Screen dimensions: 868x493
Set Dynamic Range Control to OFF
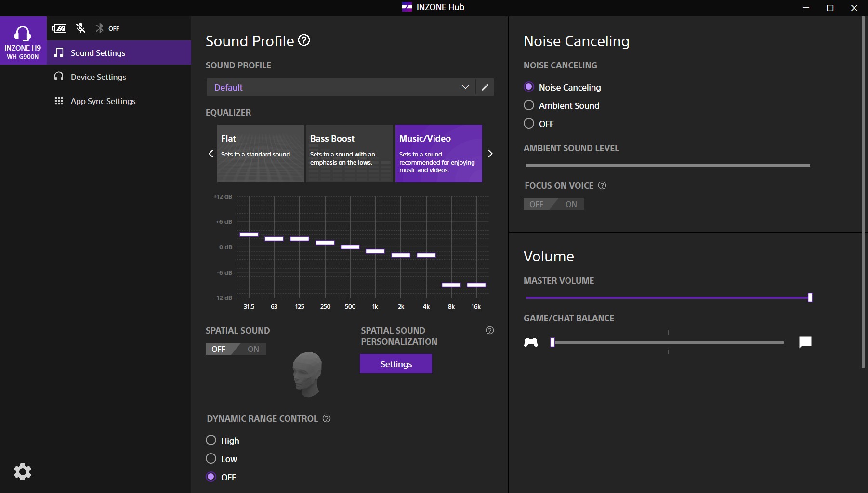tap(211, 477)
